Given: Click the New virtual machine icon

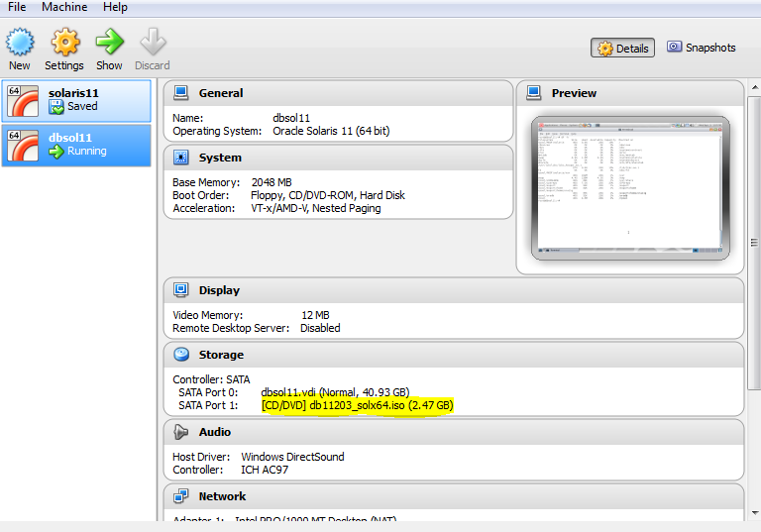Looking at the screenshot, I should click(x=20, y=42).
